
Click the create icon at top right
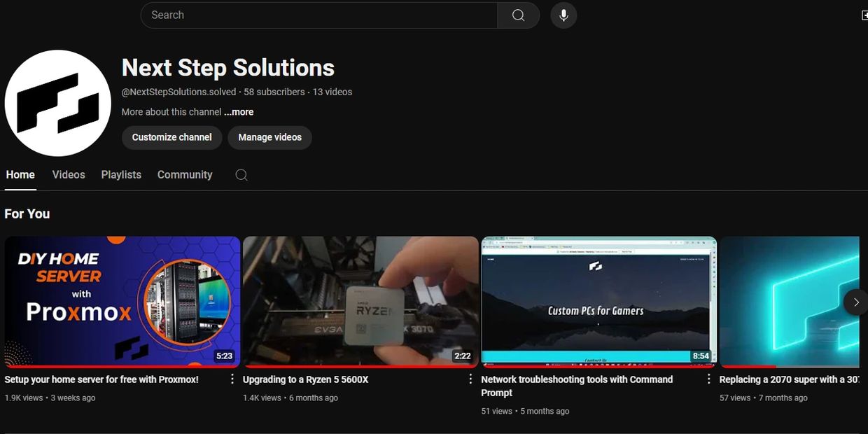pos(864,15)
